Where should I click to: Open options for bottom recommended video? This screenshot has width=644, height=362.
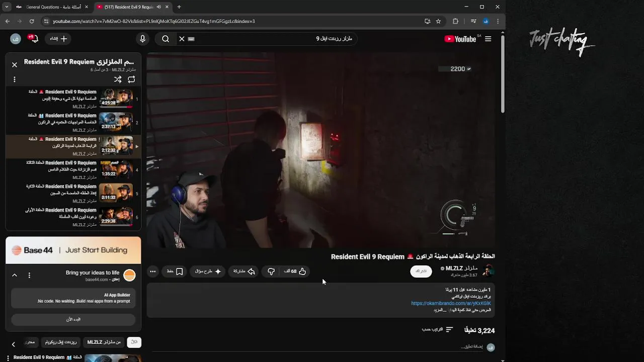click(x=8, y=358)
